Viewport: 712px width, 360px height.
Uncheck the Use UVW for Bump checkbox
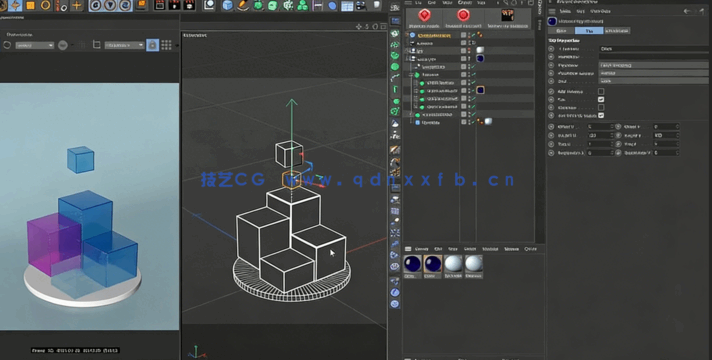[601, 116]
